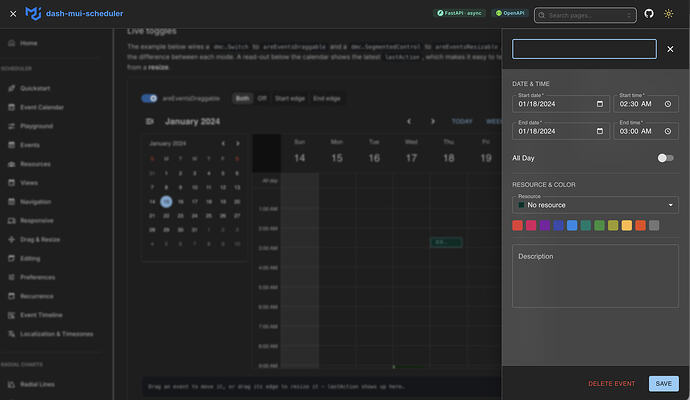Toggle the areEventsDraggable switch
Viewport: 690px width, 400px height.
click(x=149, y=98)
